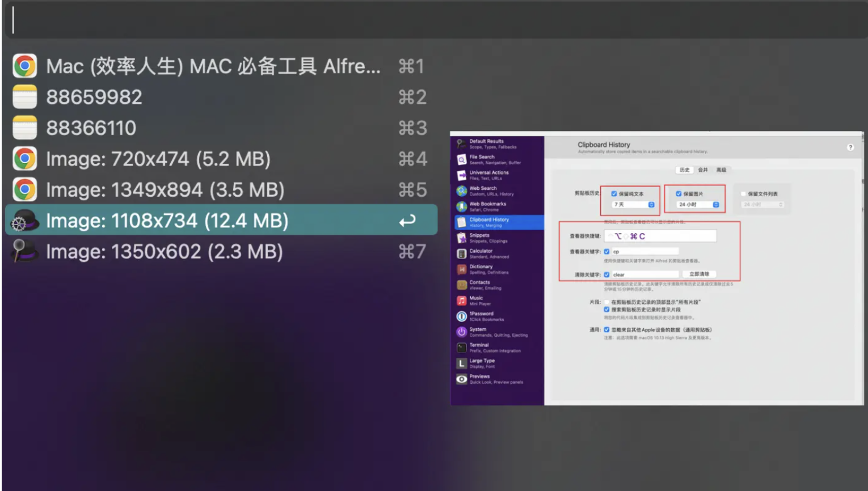Click the Notes icon beside 88366110

click(25, 128)
